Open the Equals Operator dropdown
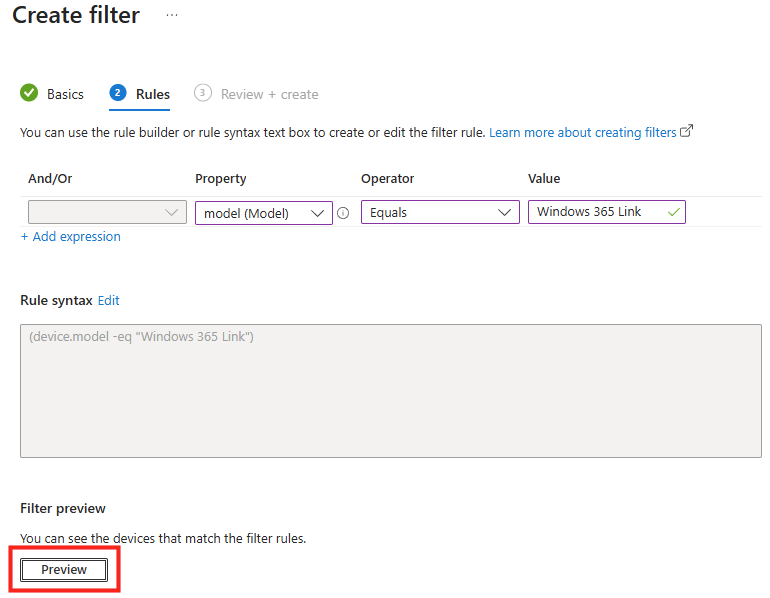This screenshot has width=770, height=598. pos(440,212)
